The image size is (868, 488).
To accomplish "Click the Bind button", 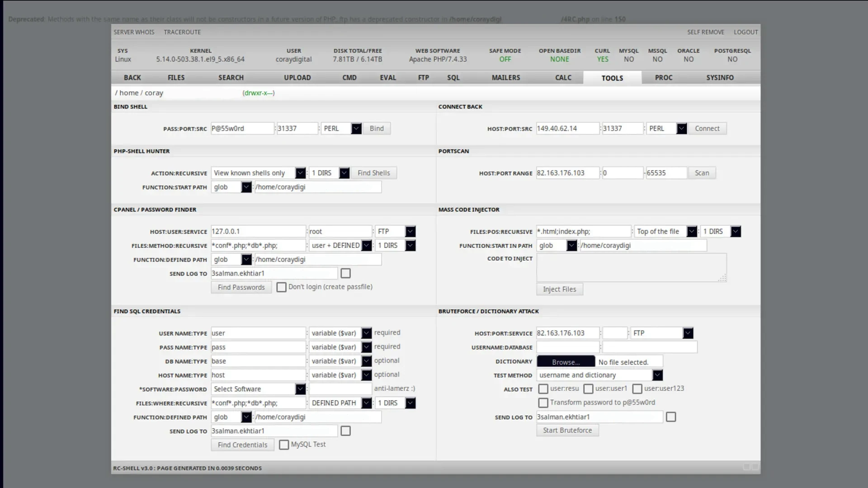I will (x=377, y=128).
